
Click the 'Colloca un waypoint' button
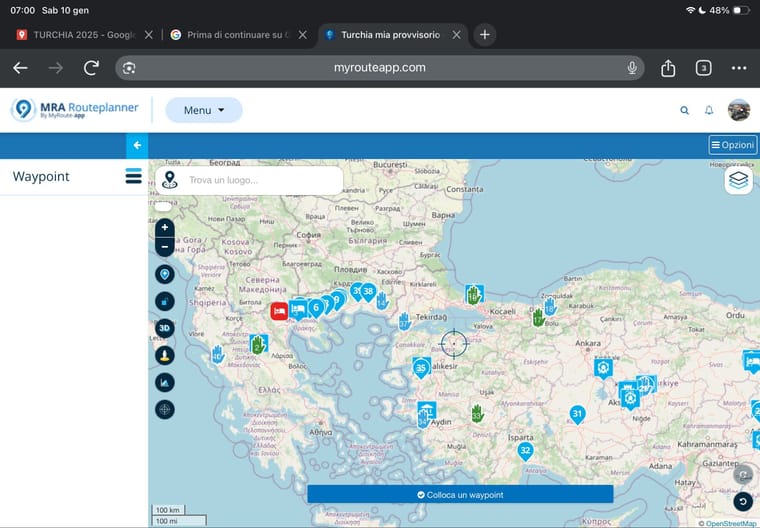pyautogui.click(x=460, y=494)
